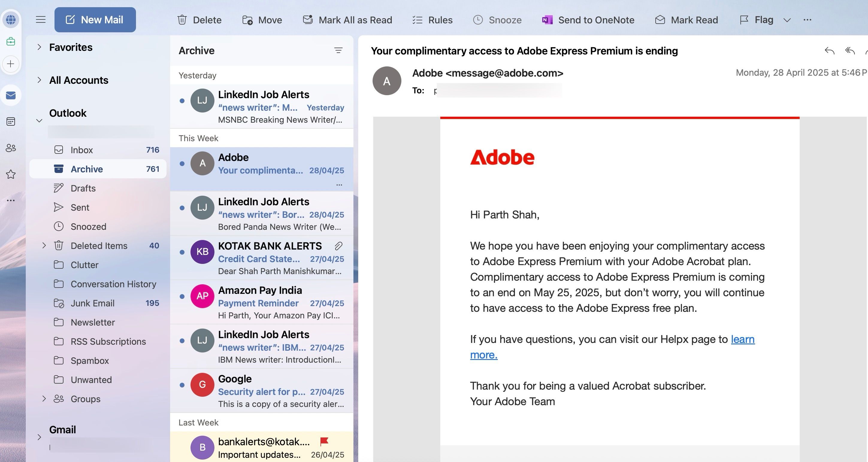Click Snooze in the toolbar
Viewport: 868px width, 462px height.
[x=497, y=20]
